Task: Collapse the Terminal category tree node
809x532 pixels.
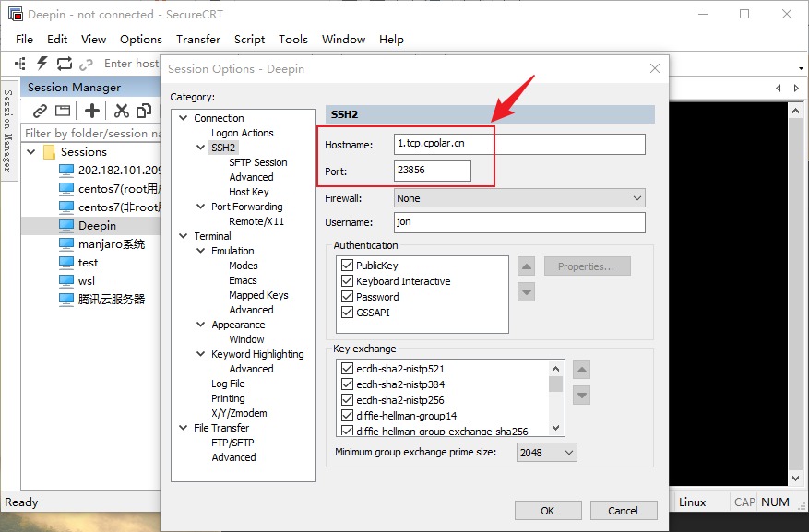Action: 184,236
